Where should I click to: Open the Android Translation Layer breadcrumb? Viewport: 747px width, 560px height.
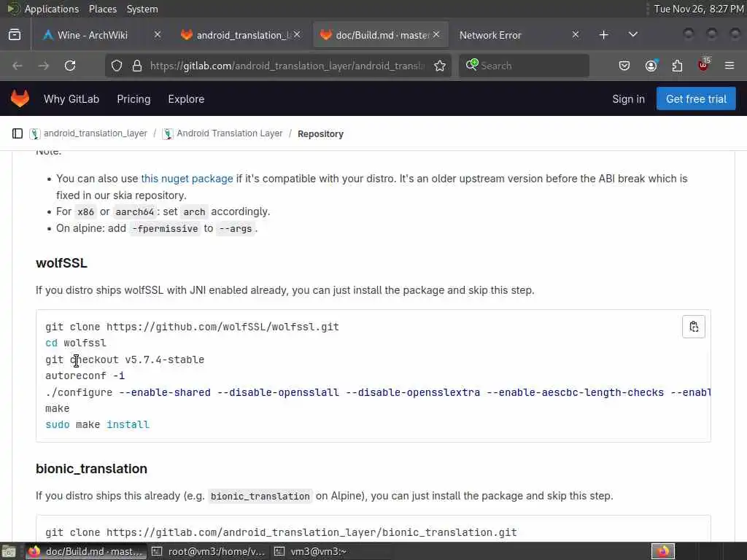[x=230, y=133]
